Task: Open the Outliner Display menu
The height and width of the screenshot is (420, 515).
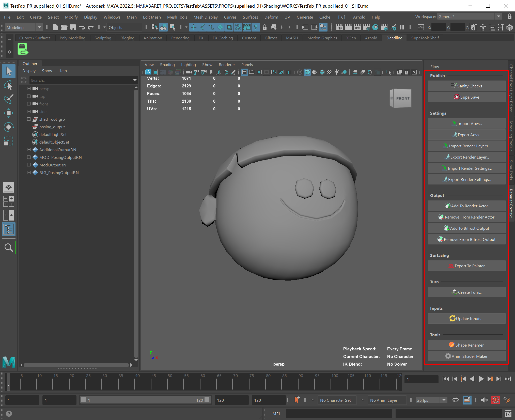Action: coord(29,71)
